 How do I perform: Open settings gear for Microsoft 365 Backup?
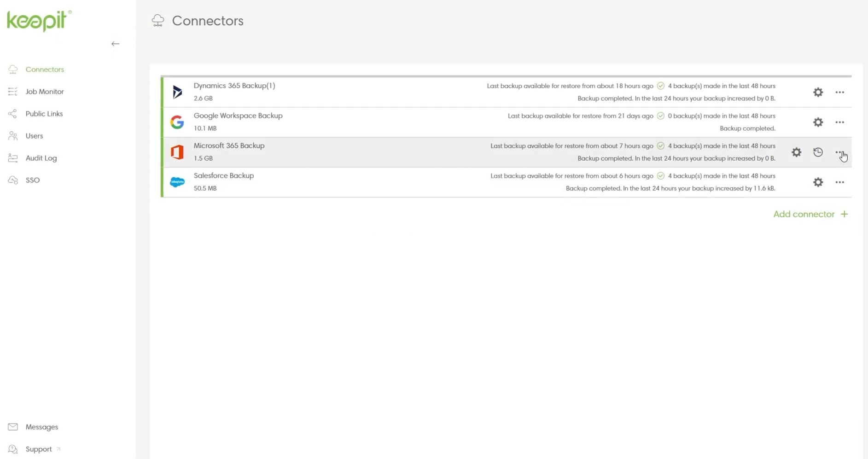point(796,152)
